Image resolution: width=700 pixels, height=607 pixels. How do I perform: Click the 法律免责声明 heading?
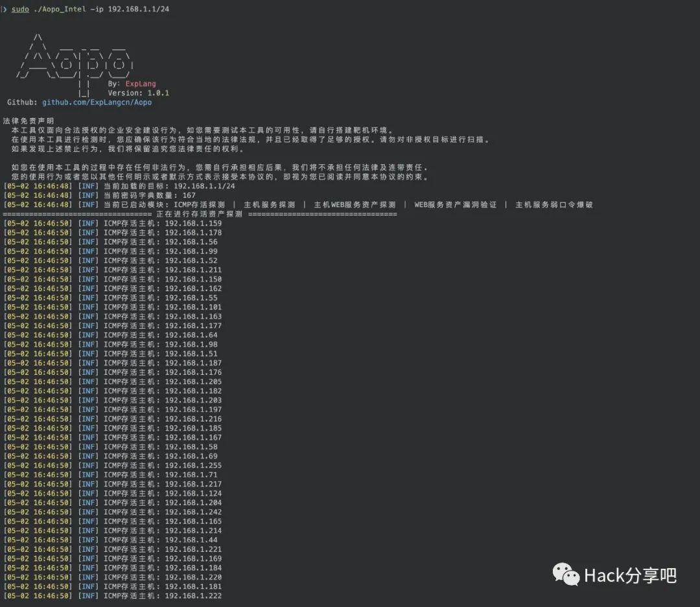coord(29,121)
